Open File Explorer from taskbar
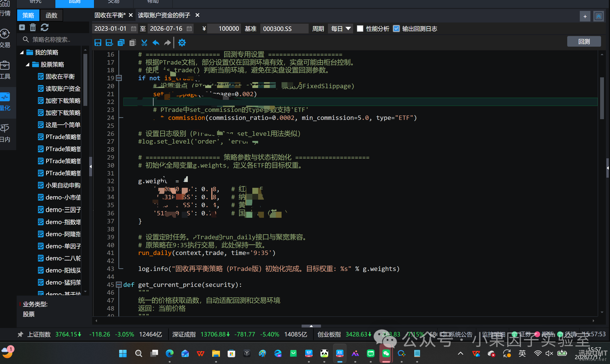The width and height of the screenshot is (610, 364). pyautogui.click(x=216, y=353)
